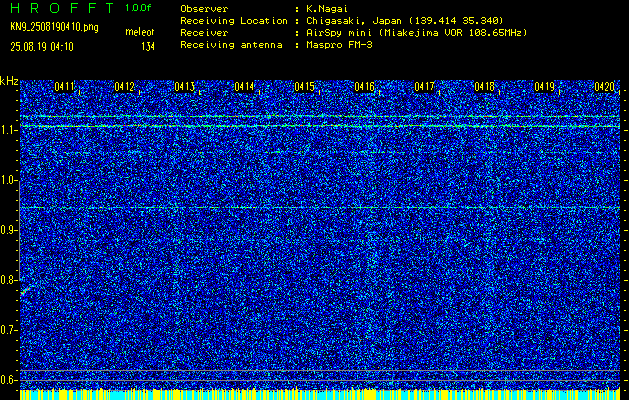The width and height of the screenshot is (629, 400).
Task: Click the 0412 time marker
Action: pos(124,87)
